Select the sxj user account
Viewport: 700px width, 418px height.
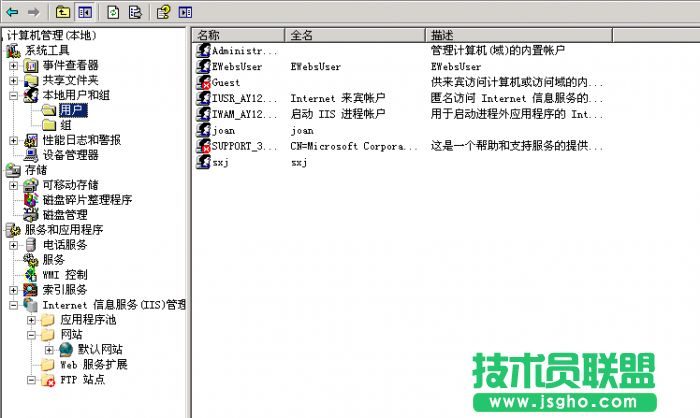[221, 162]
